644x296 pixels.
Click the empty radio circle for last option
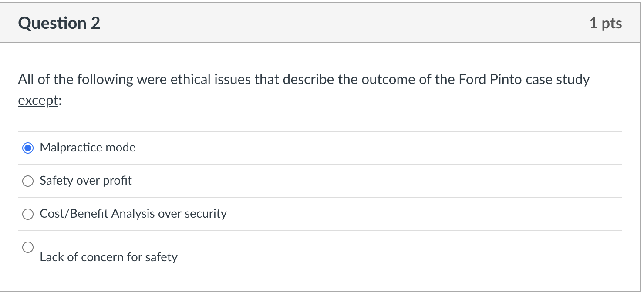coord(28,247)
